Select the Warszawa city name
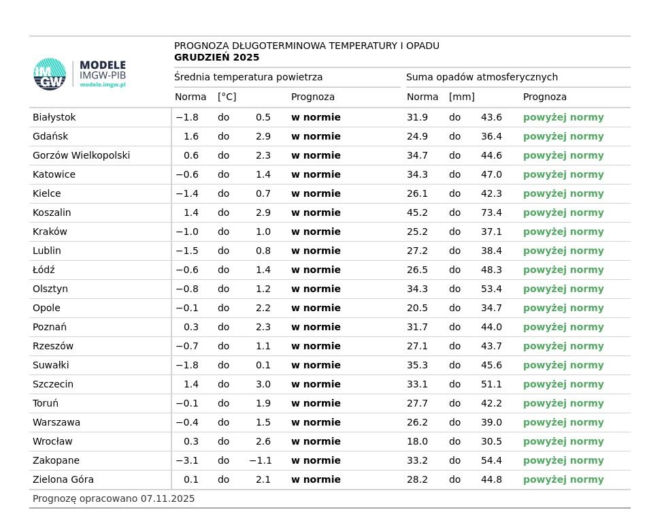This screenshot has width=664, height=525. [56, 422]
